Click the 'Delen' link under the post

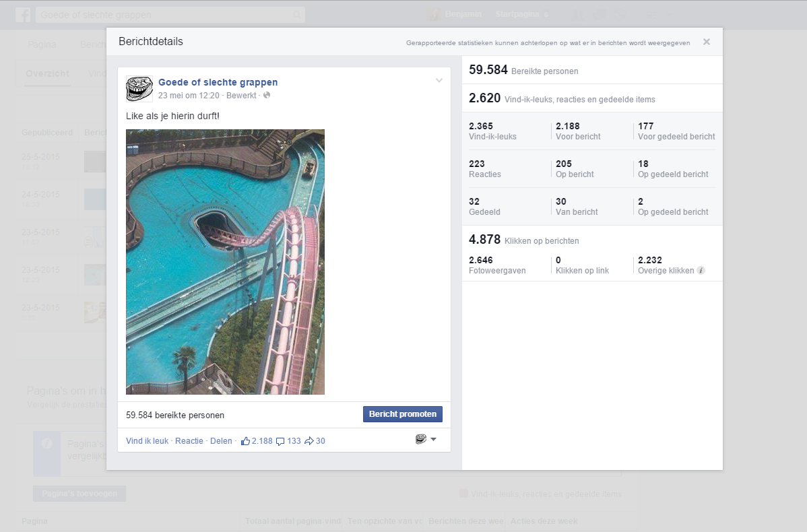[x=221, y=441]
